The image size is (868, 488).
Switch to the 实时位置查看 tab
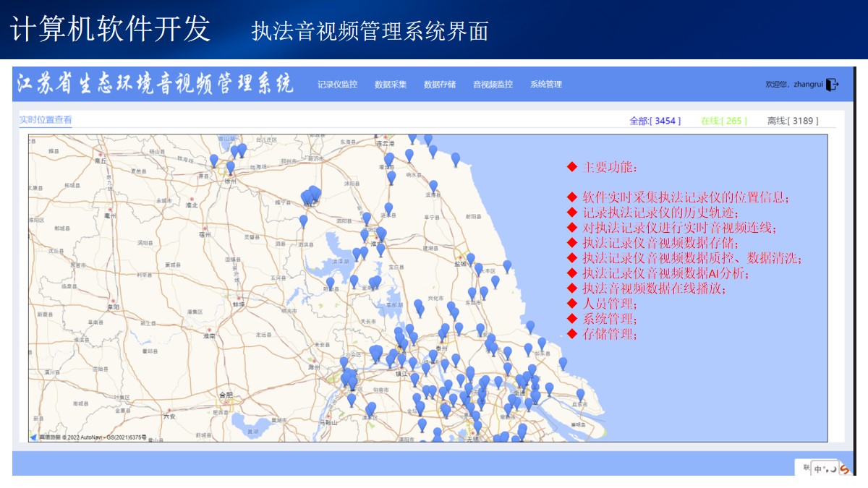pos(46,120)
